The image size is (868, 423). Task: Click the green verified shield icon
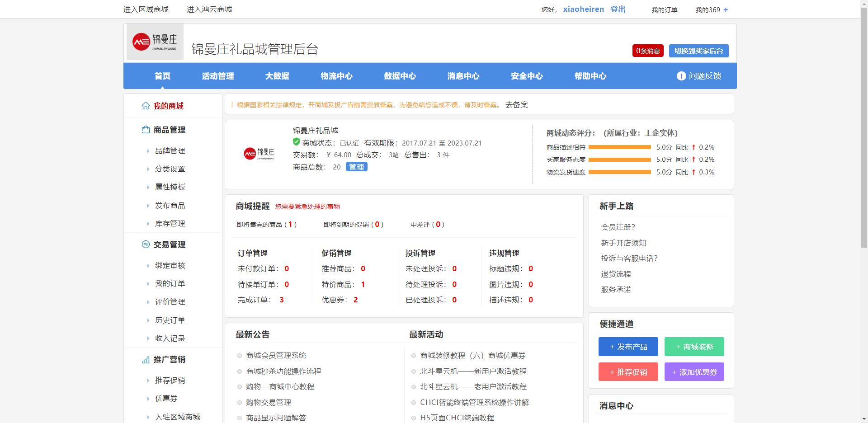tap(296, 142)
